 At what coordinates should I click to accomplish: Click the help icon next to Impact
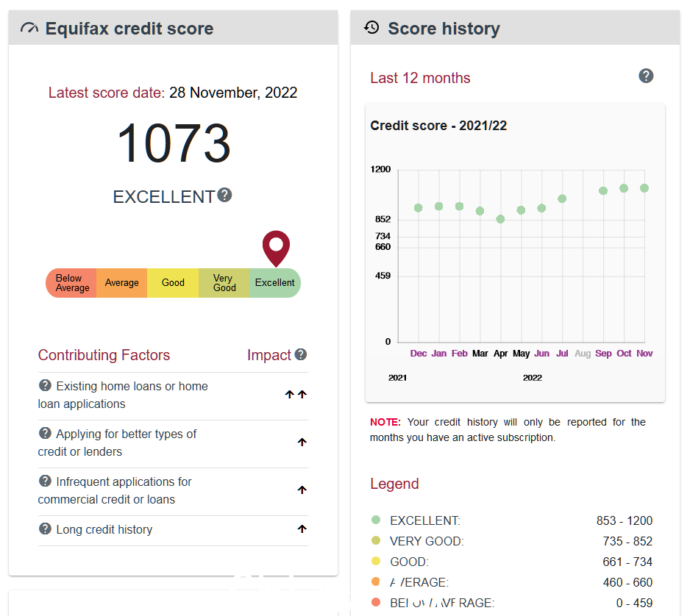point(301,354)
